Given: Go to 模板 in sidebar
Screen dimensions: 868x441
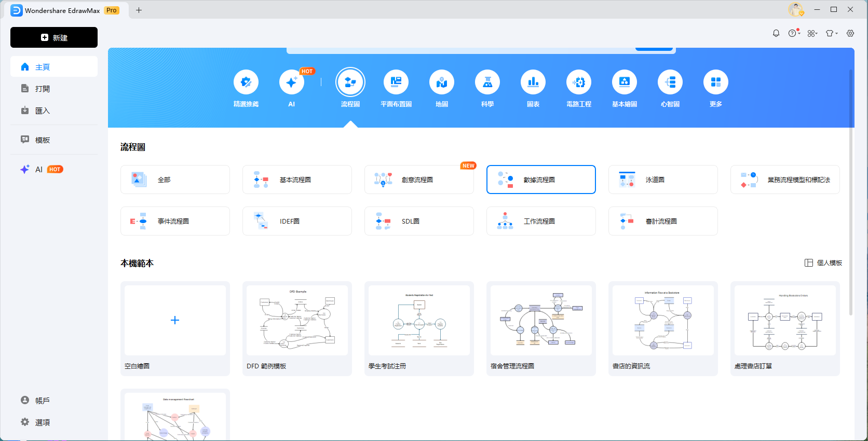Looking at the screenshot, I should [43, 140].
